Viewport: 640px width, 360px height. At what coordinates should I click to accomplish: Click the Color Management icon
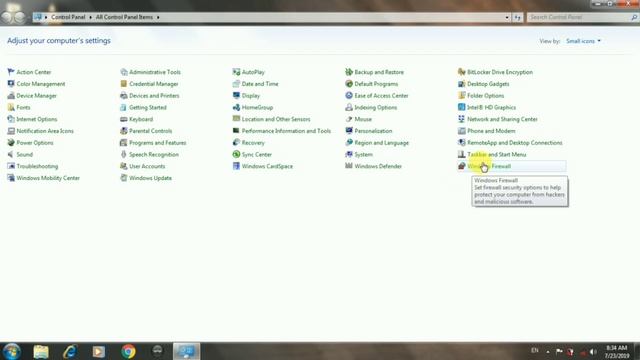pyautogui.click(x=11, y=84)
